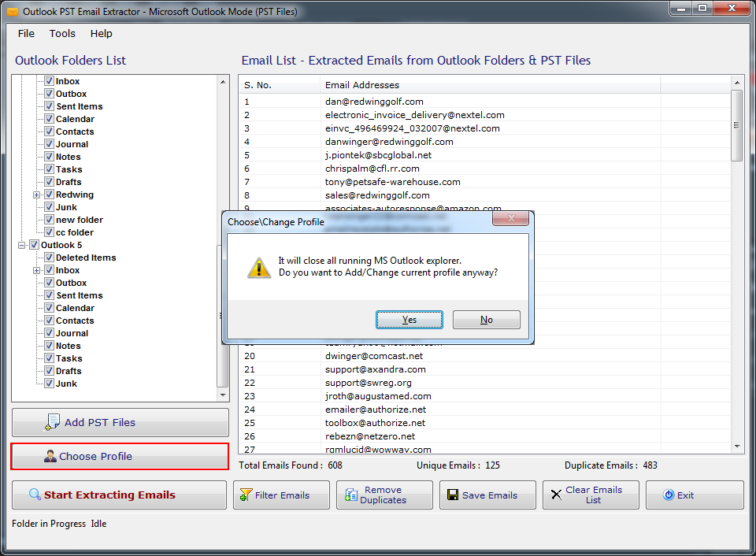Click the Save Emails button label
The width and height of the screenshot is (756, 556).
click(490, 495)
